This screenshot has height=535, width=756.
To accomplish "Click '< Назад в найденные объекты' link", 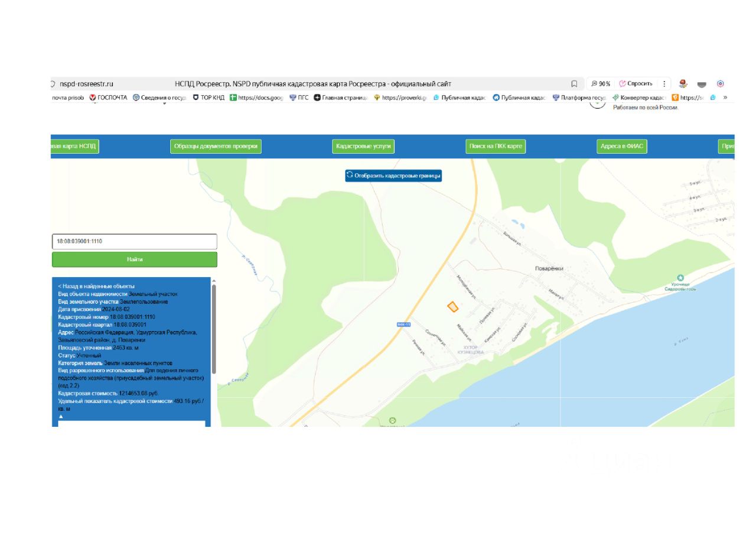I will (96, 286).
